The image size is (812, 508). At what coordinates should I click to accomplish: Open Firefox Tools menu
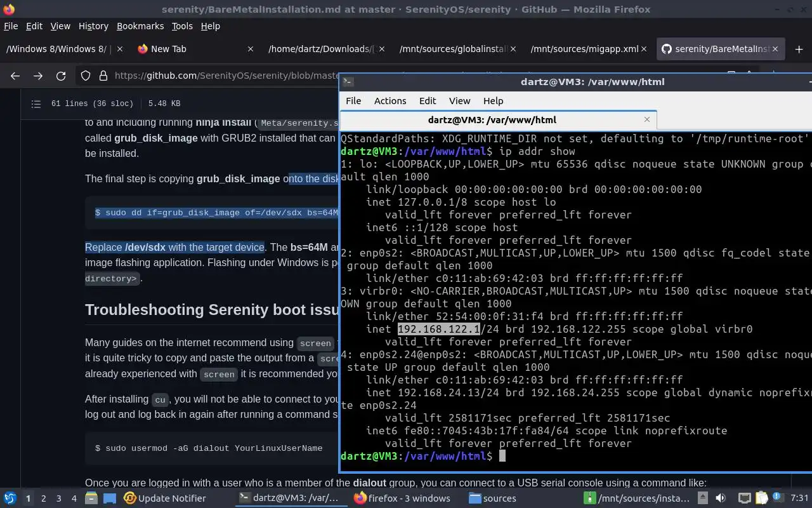(182, 26)
